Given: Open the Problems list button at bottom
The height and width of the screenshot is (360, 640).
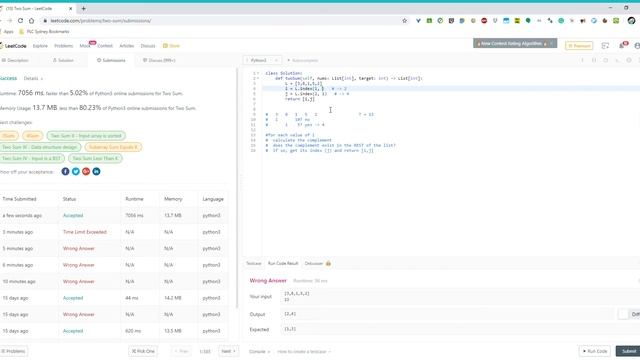Looking at the screenshot, I should [13, 351].
